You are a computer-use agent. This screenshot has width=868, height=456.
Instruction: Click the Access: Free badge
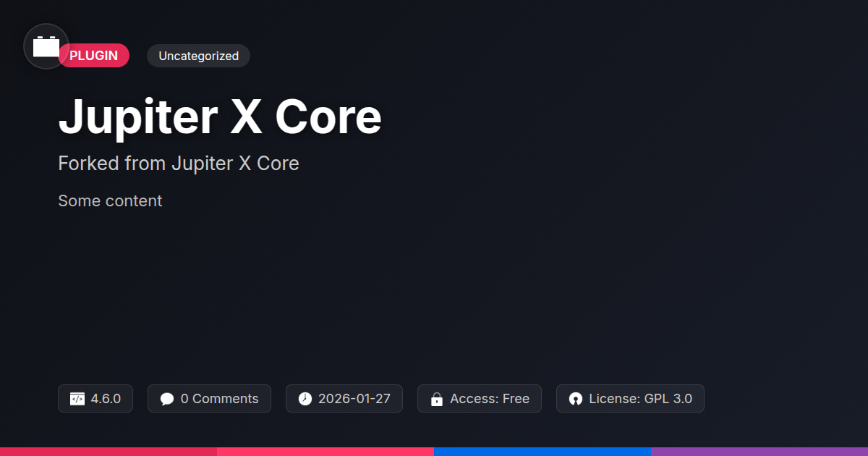[480, 399]
